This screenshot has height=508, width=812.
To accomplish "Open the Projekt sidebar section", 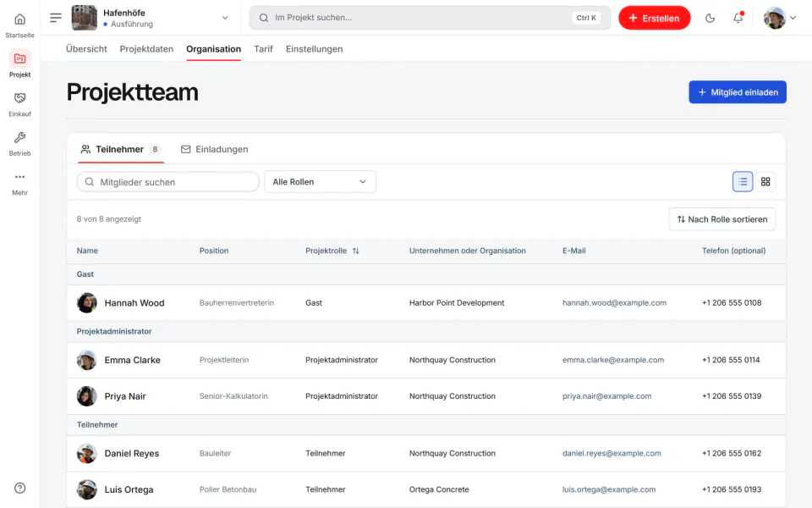I will (19, 64).
